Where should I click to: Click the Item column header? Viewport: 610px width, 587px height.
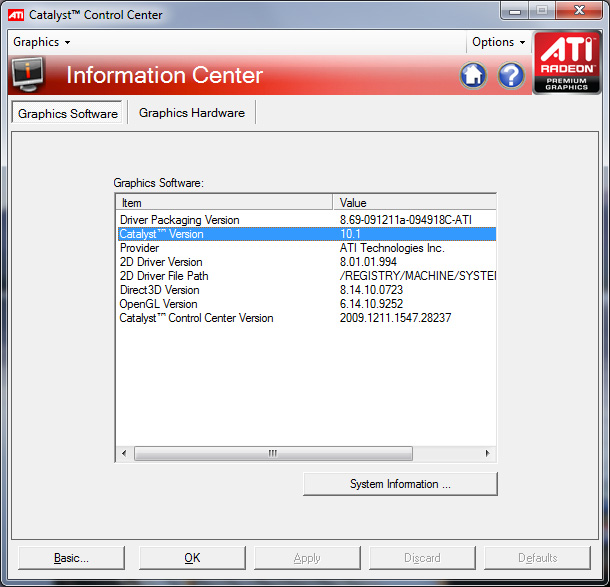point(224,203)
